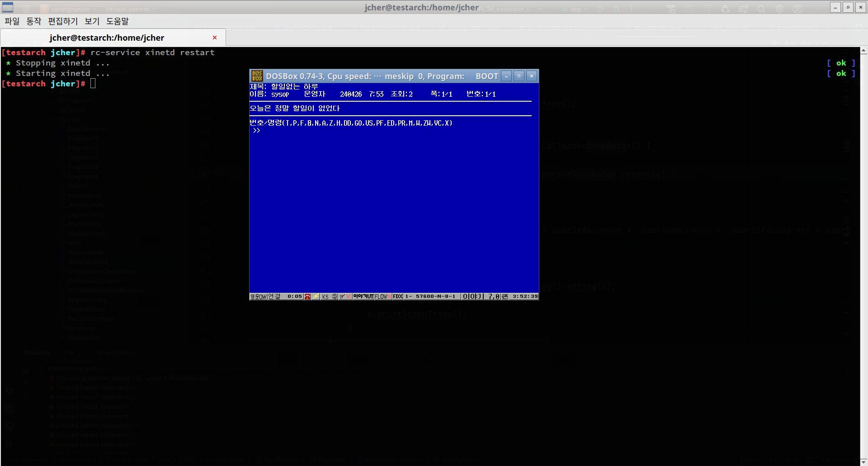The height and width of the screenshot is (466, 868).
Task: Click the 번호:1/1 number indicator
Action: (x=481, y=94)
